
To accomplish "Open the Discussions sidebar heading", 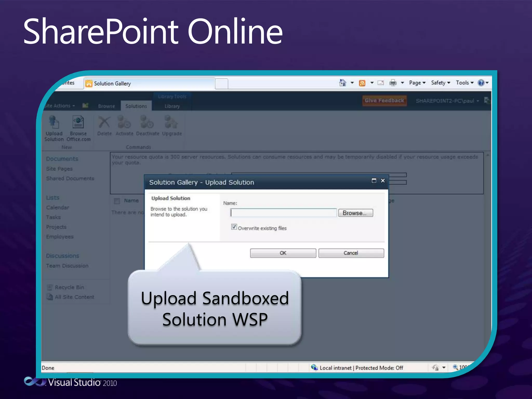I will pyautogui.click(x=62, y=256).
